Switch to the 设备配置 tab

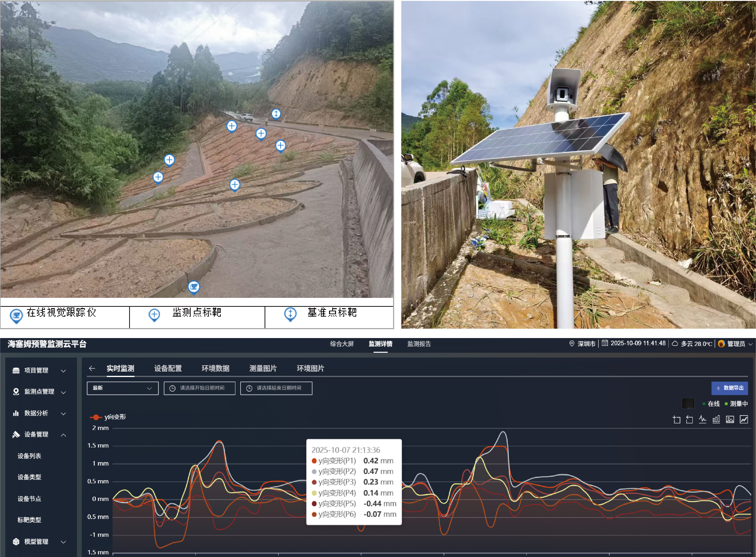tap(168, 368)
